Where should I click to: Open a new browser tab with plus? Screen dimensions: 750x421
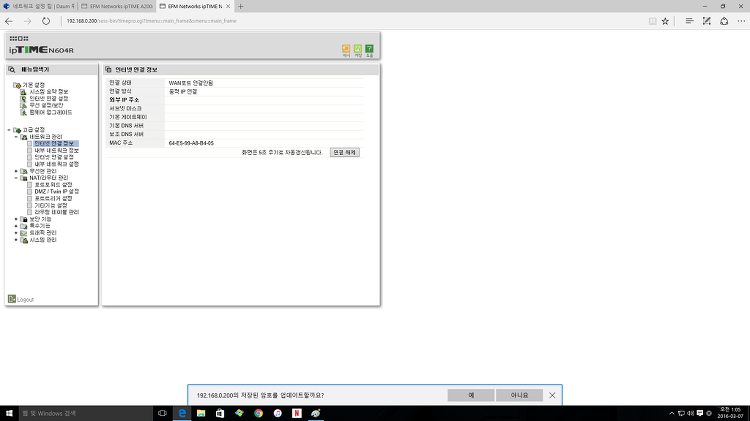point(241,6)
